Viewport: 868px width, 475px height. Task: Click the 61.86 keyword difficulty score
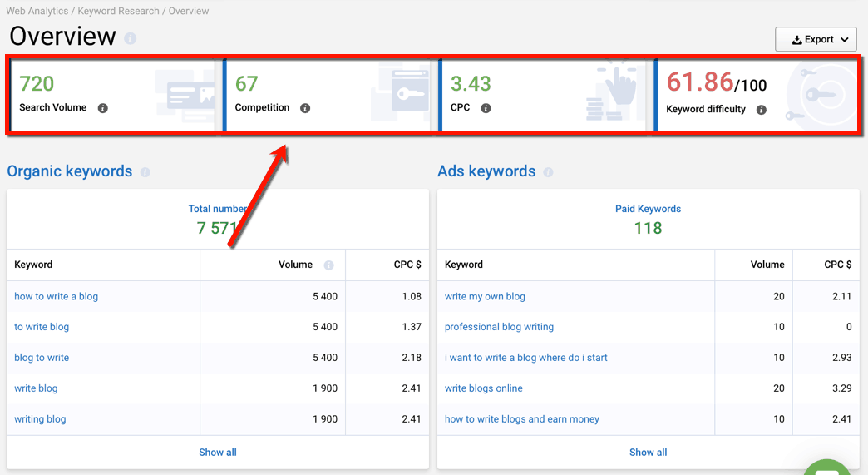click(x=700, y=82)
